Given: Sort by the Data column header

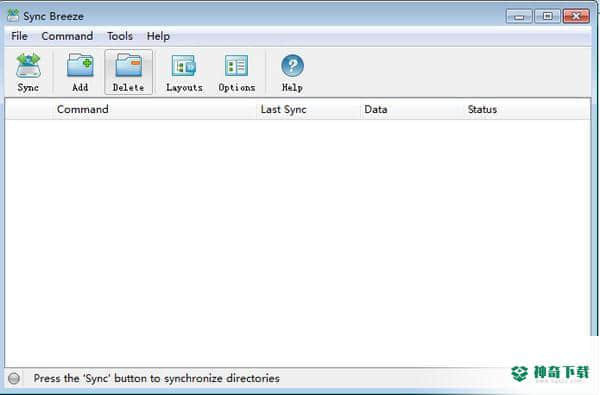Looking at the screenshot, I should point(412,109).
